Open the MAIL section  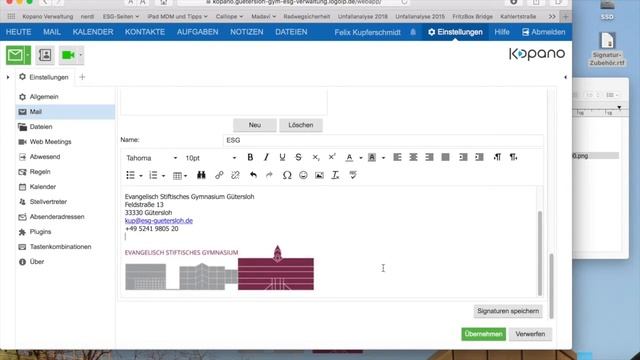(52, 32)
